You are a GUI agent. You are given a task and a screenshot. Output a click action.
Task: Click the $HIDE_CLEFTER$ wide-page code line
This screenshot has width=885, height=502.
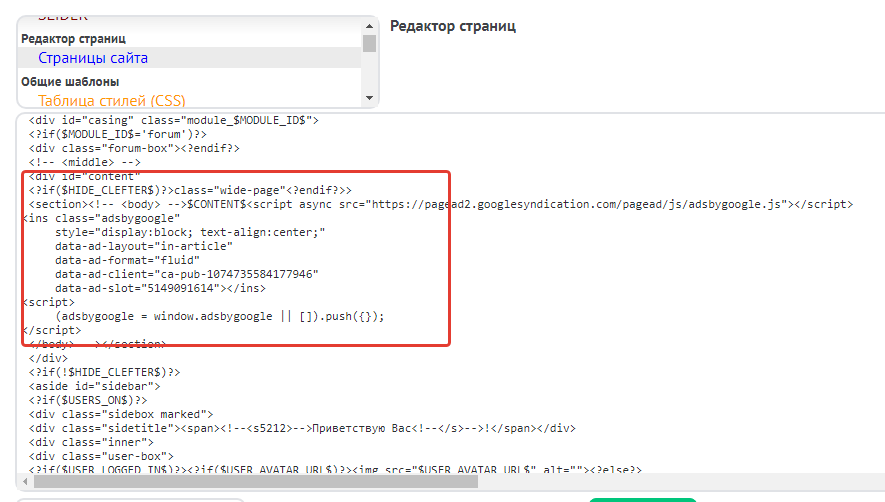pos(190,190)
